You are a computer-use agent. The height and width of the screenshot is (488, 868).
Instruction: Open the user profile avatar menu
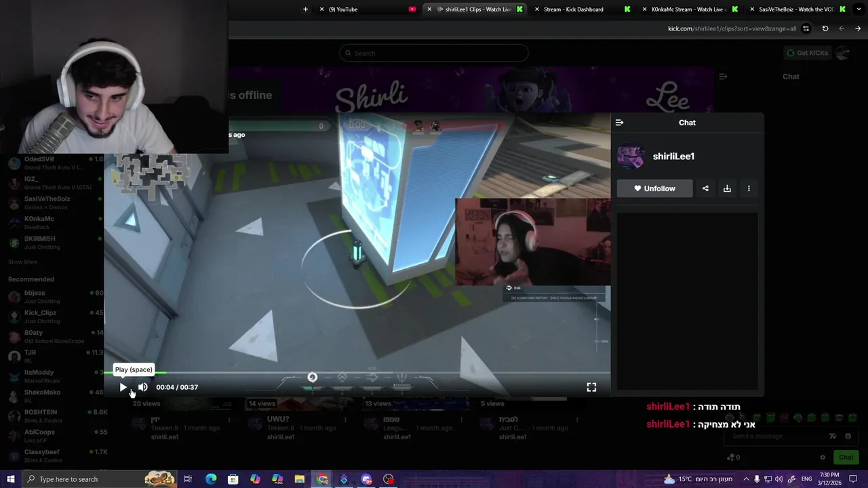pyautogui.click(x=843, y=53)
